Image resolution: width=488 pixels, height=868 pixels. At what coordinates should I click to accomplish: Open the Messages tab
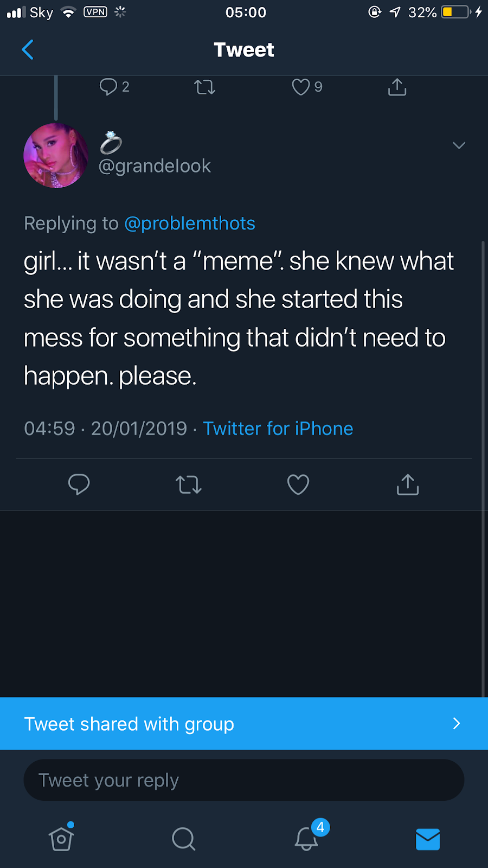(x=427, y=839)
